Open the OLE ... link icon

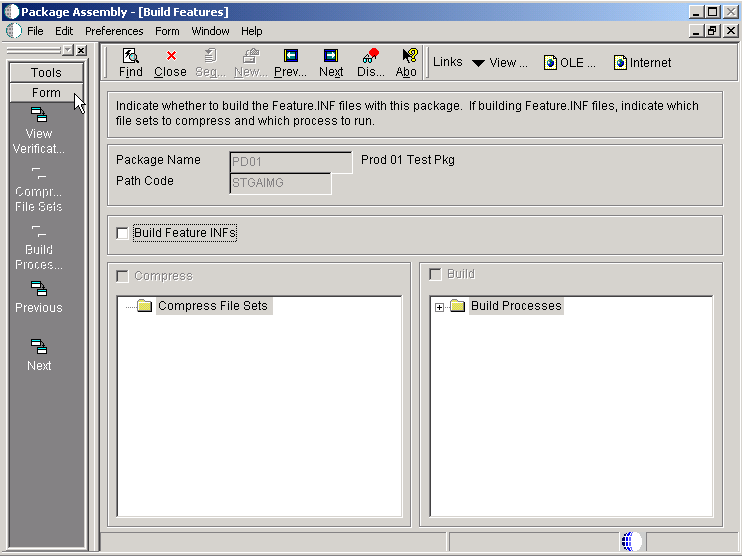point(550,62)
